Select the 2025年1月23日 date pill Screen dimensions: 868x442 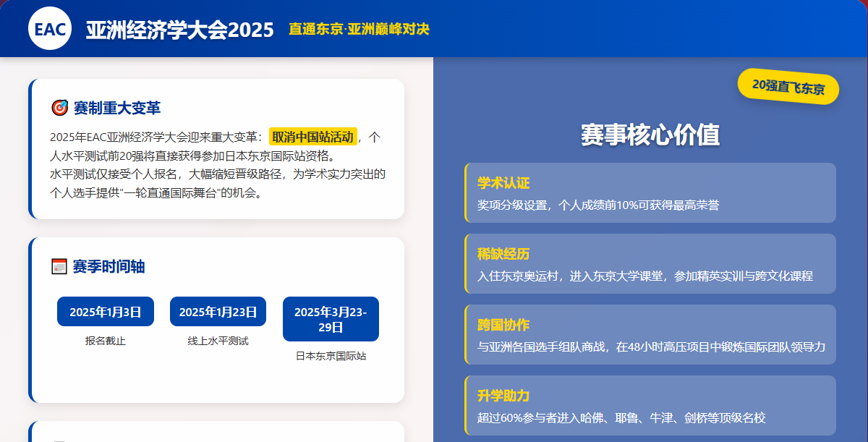coord(218,312)
